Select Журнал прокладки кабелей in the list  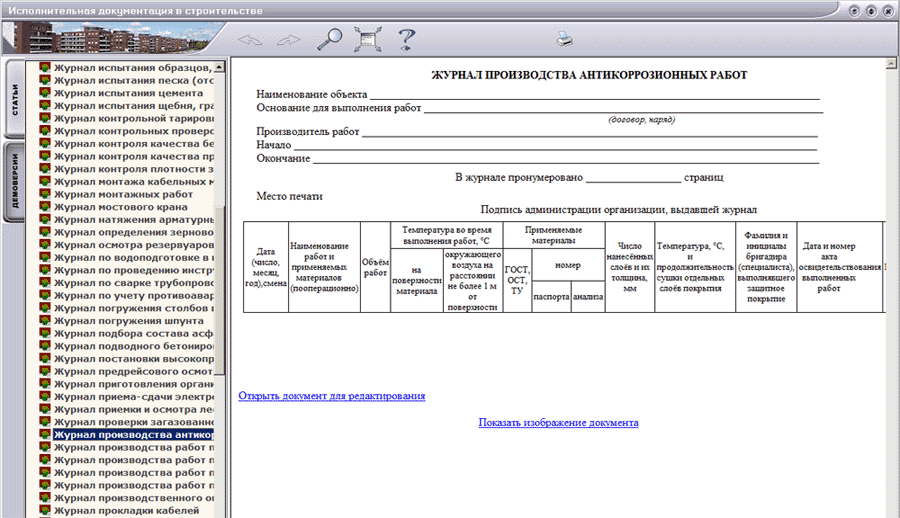pyautogui.click(x=126, y=510)
